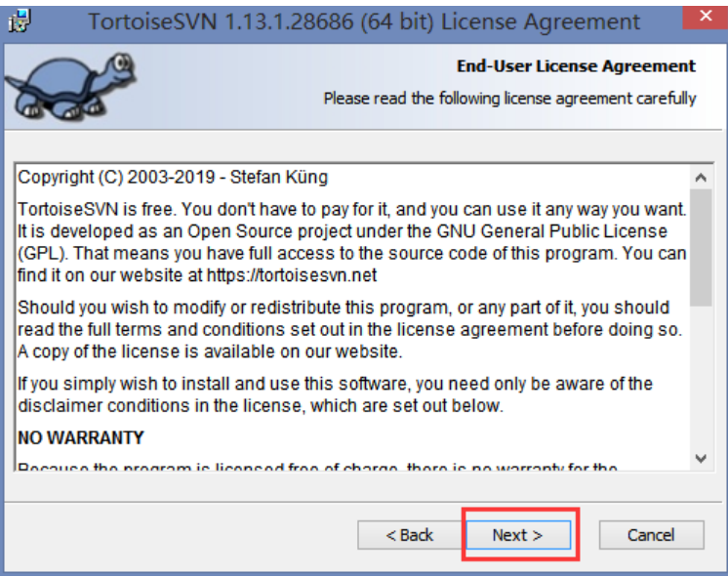
Task: Click 'If you simply wish to install' line
Action: pos(336,384)
